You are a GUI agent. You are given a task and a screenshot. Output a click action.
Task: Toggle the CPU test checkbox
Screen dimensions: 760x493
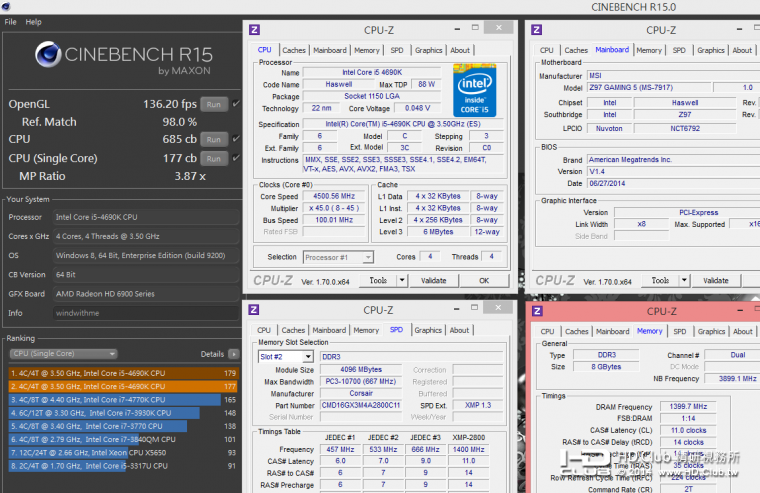point(236,139)
